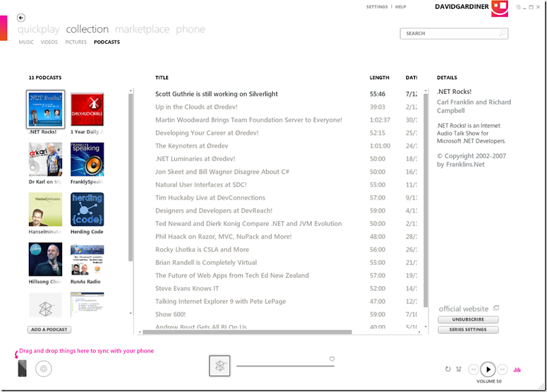
Task: Open SETTINGS link
Action: 377,7
